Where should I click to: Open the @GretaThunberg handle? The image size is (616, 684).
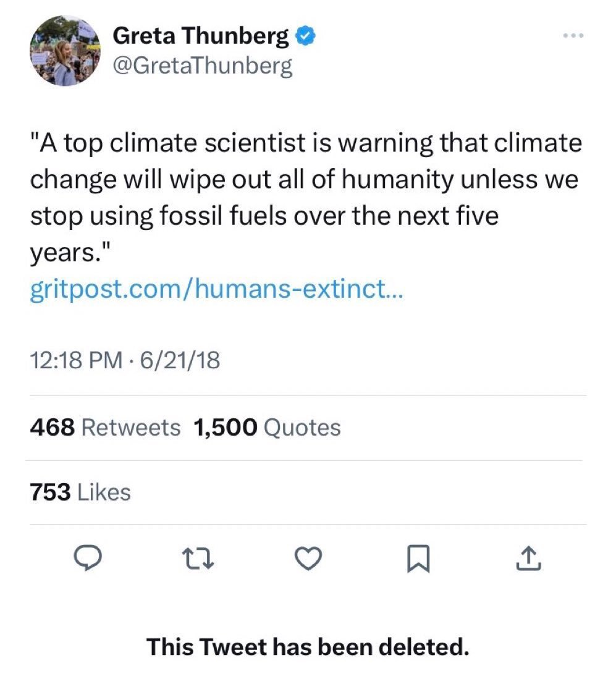pyautogui.click(x=203, y=66)
